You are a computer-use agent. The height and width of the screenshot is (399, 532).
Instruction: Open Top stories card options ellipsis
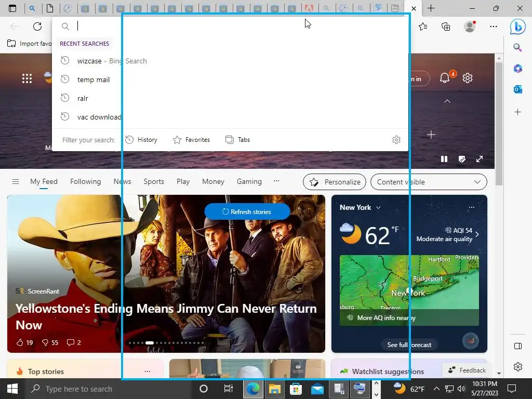(147, 371)
